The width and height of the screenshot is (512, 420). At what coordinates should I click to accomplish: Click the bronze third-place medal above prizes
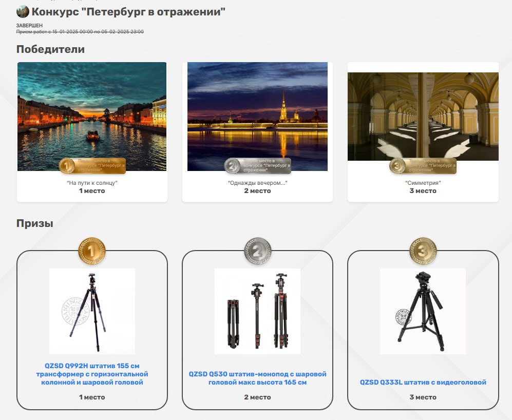click(423, 251)
